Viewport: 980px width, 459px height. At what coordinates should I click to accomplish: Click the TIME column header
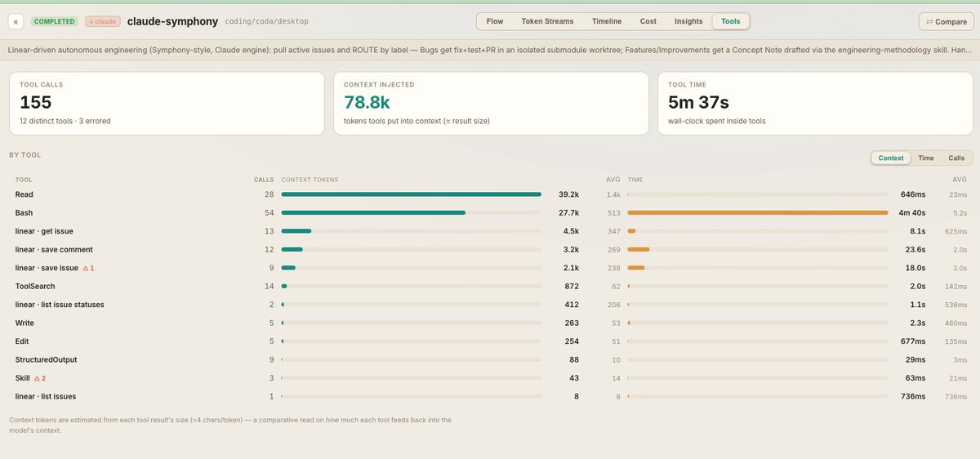635,179
